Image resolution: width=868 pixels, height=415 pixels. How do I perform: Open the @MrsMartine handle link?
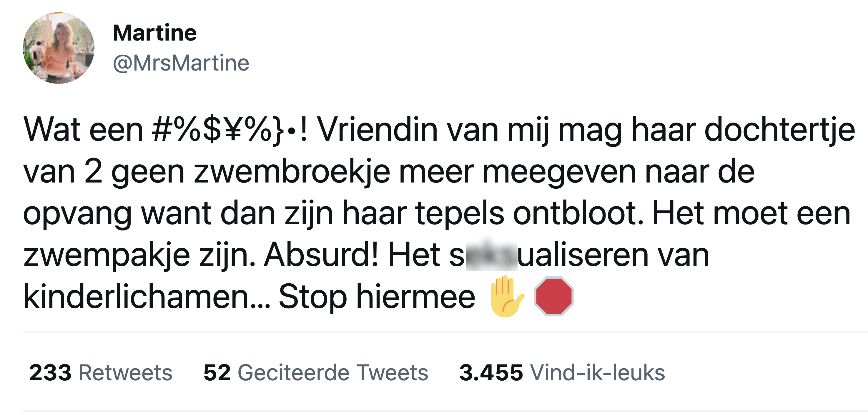181,63
